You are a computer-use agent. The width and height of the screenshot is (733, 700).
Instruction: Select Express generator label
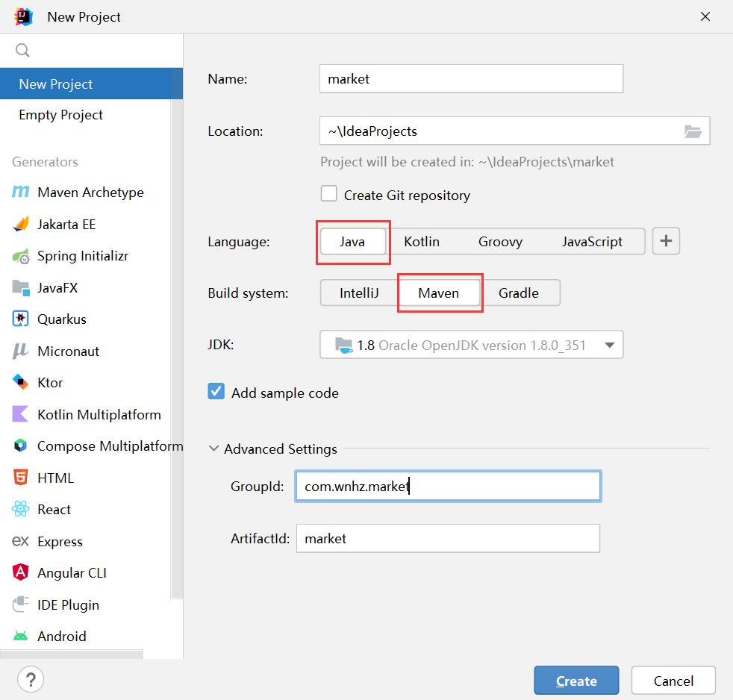pos(60,541)
